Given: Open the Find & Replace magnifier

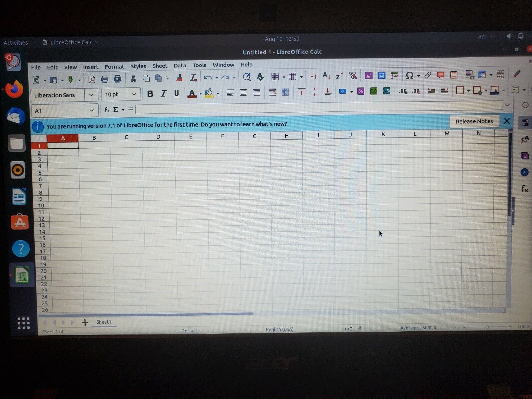Looking at the screenshot, I should click(247, 77).
